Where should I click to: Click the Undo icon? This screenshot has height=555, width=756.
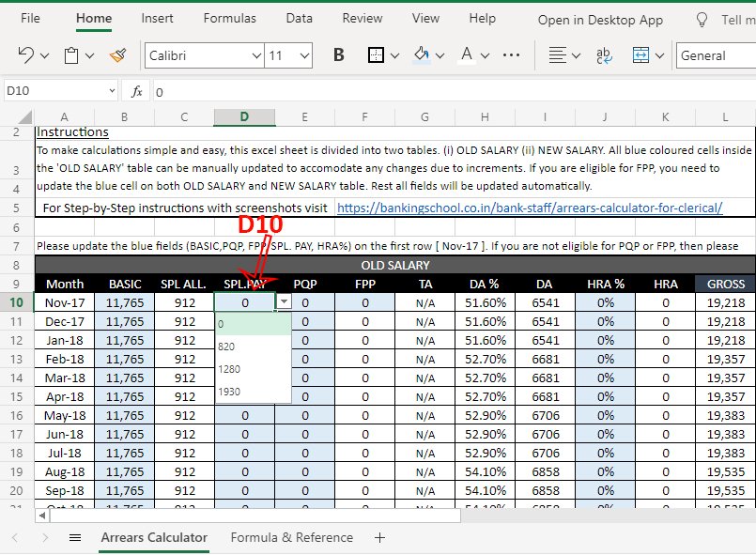point(25,55)
